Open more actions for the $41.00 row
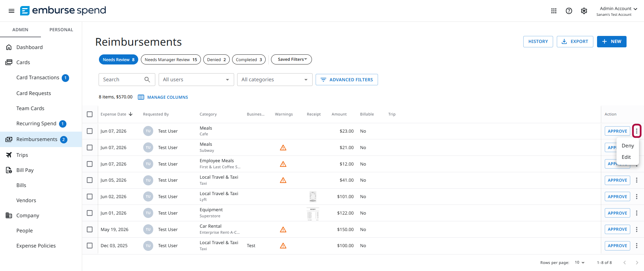Viewport: 644px width, 271px height. tap(637, 180)
